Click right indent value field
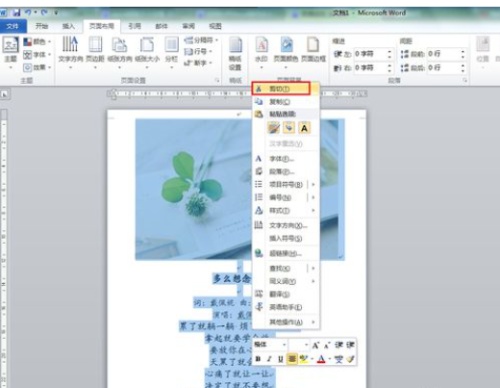The width and height of the screenshot is (500, 388). tap(370, 68)
